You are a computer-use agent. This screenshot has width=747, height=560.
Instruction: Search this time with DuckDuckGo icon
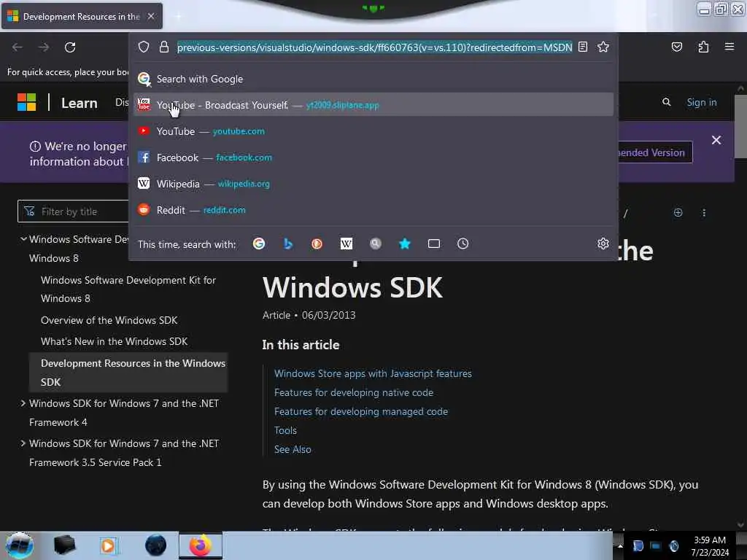pos(317,244)
